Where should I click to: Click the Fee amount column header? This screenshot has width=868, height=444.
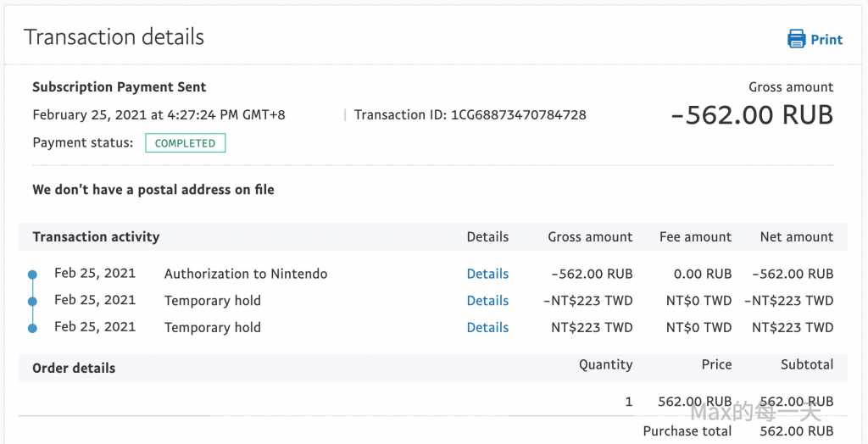point(695,237)
